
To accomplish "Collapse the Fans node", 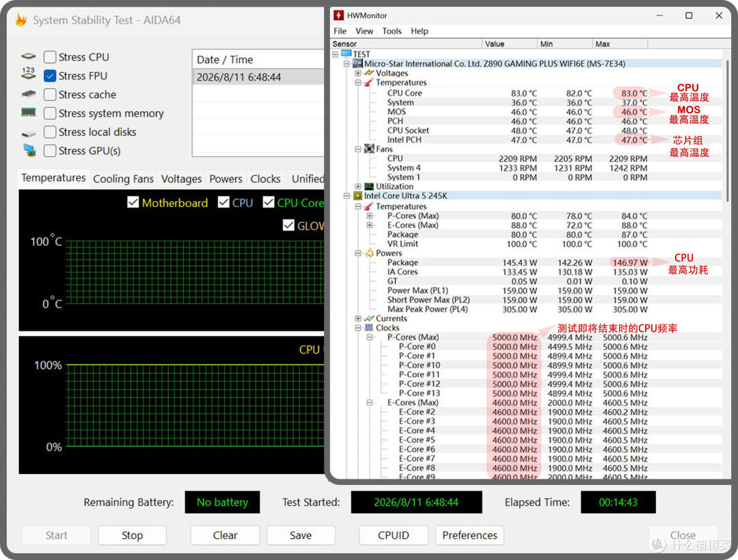I will point(358,149).
